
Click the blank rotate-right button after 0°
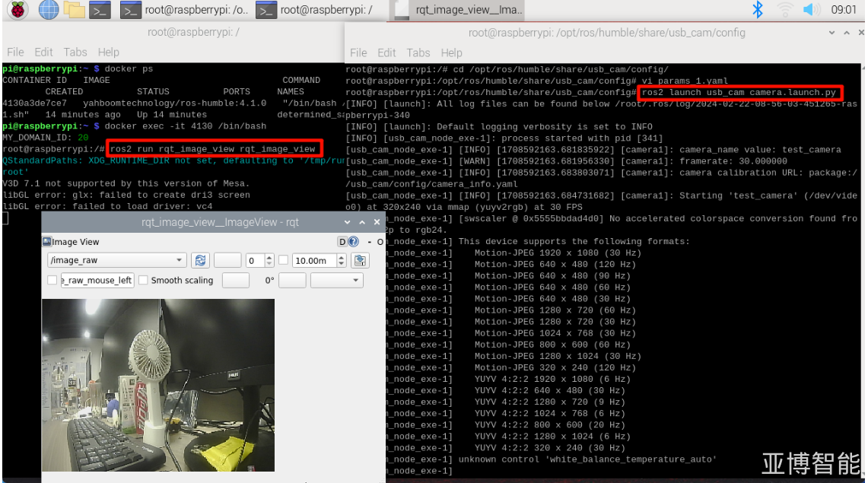coord(292,281)
